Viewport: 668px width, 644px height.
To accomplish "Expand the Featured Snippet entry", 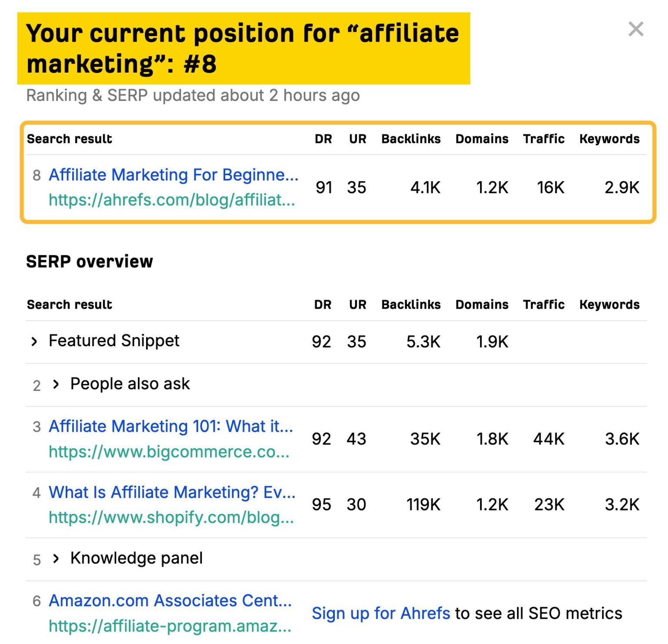I will (35, 341).
